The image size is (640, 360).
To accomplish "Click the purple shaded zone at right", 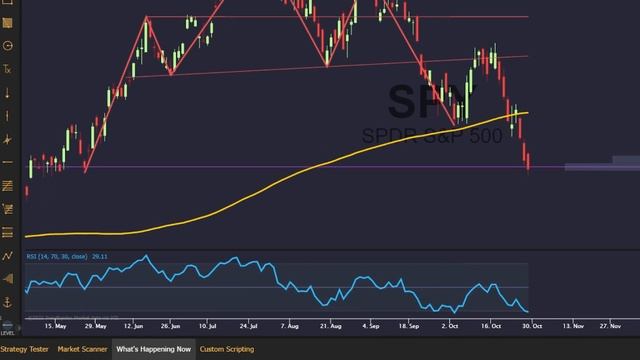I will [602, 167].
